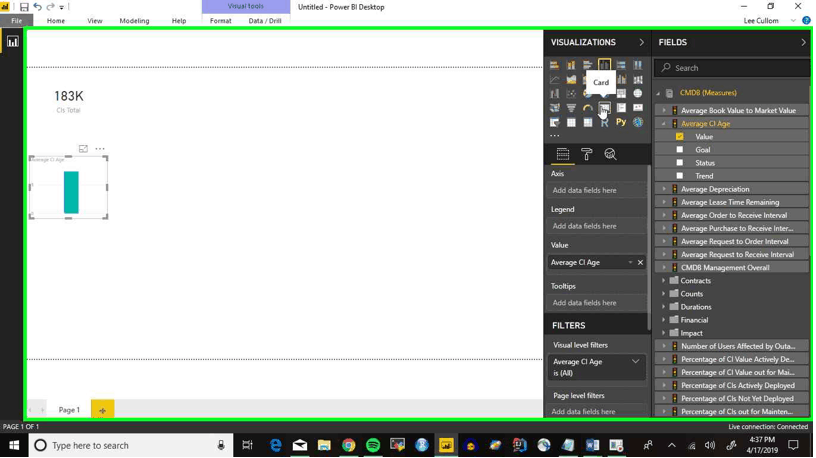Screen dimensions: 816x458
Task: Select the Python visual
Action: (621, 122)
